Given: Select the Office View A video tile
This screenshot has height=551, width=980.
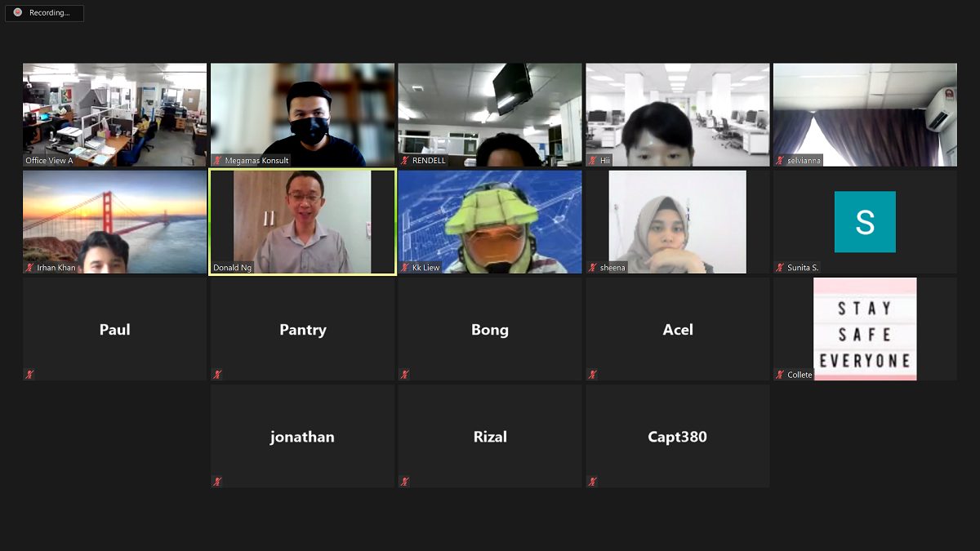Looking at the screenshot, I should click(114, 115).
